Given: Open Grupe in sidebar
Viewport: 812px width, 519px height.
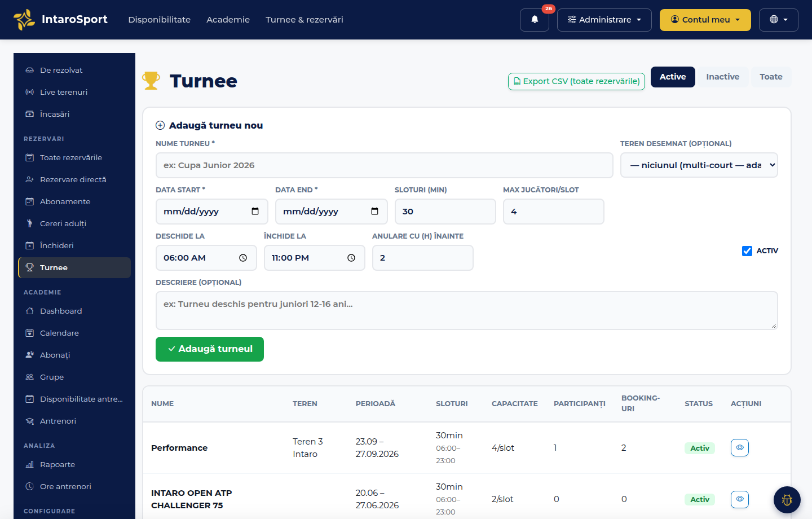Looking at the screenshot, I should (x=74, y=377).
